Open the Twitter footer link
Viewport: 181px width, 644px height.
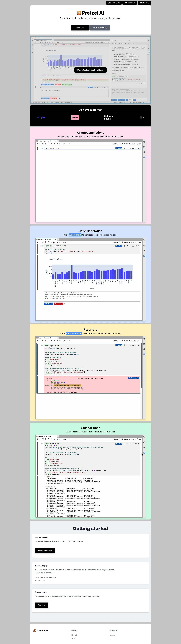pyautogui.click(x=74, y=638)
